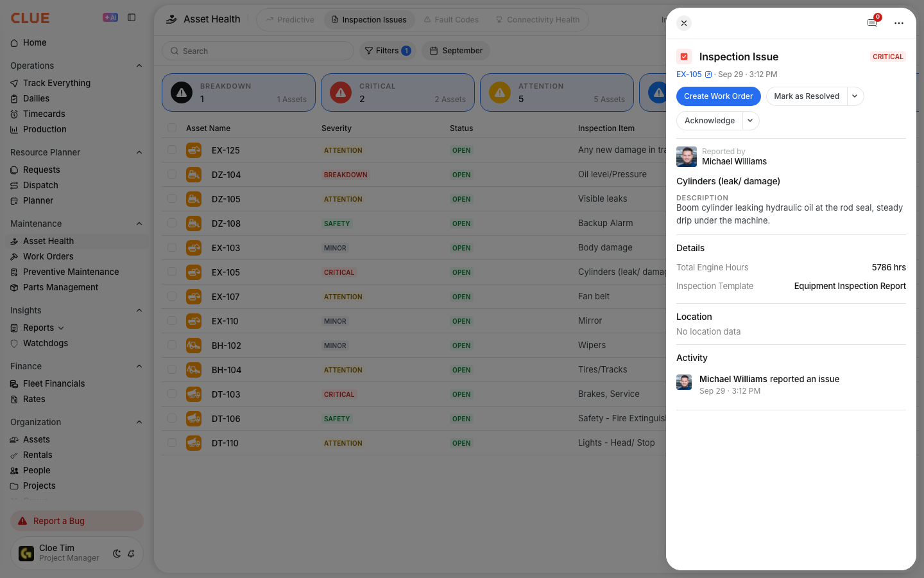Open Work Orders in the sidebar
This screenshot has width=924, height=578.
[x=48, y=256]
